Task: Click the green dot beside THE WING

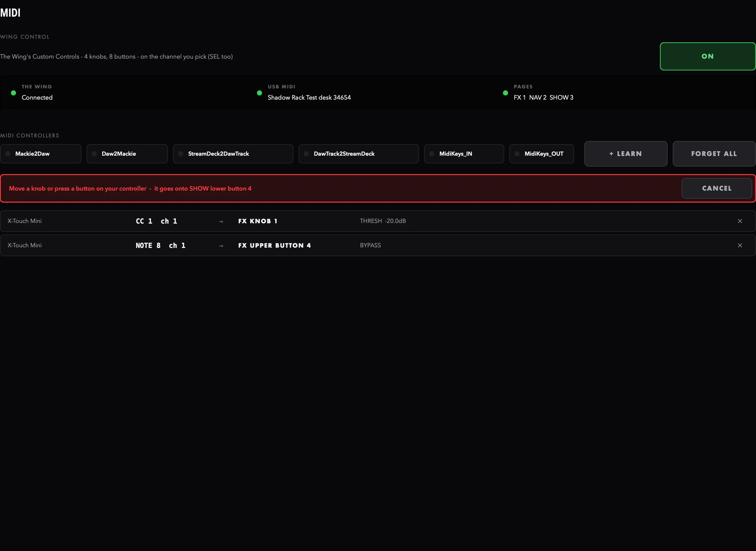Action: pos(13,93)
